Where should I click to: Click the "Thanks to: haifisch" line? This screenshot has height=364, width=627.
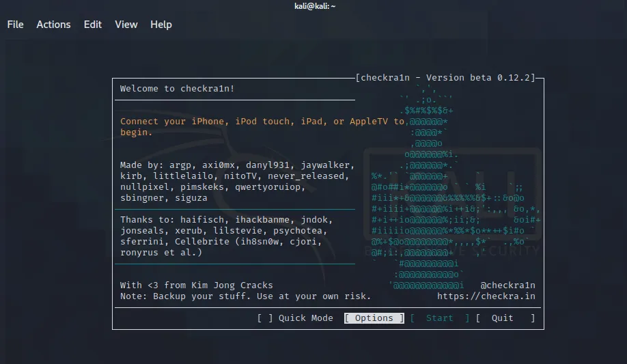226,220
